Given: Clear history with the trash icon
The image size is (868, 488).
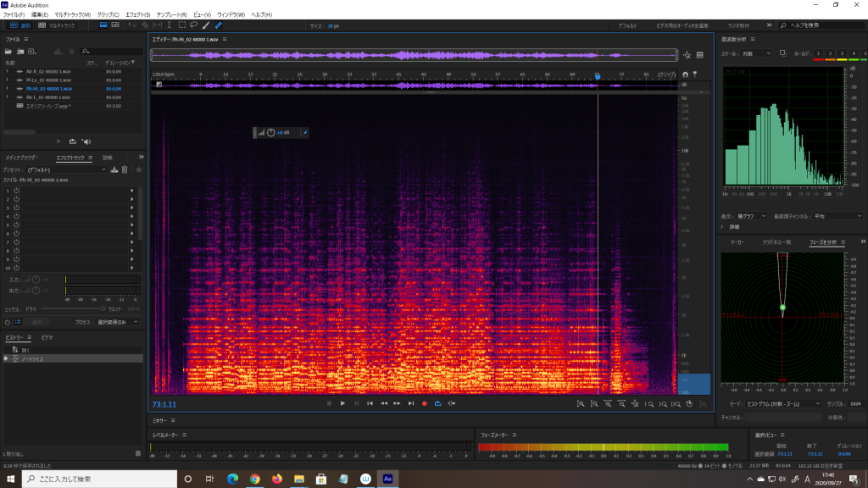Looking at the screenshot, I should coord(138,454).
